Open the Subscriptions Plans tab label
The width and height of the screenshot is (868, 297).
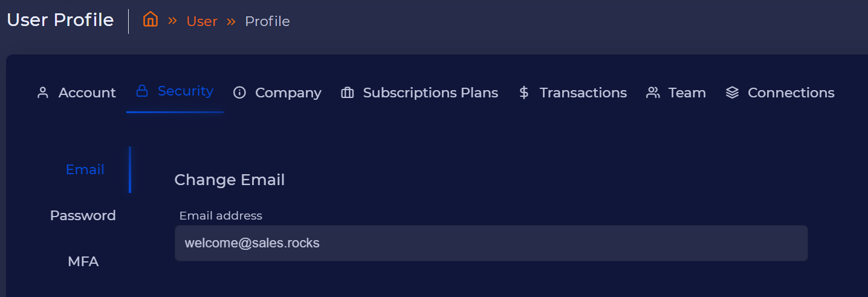(x=430, y=93)
